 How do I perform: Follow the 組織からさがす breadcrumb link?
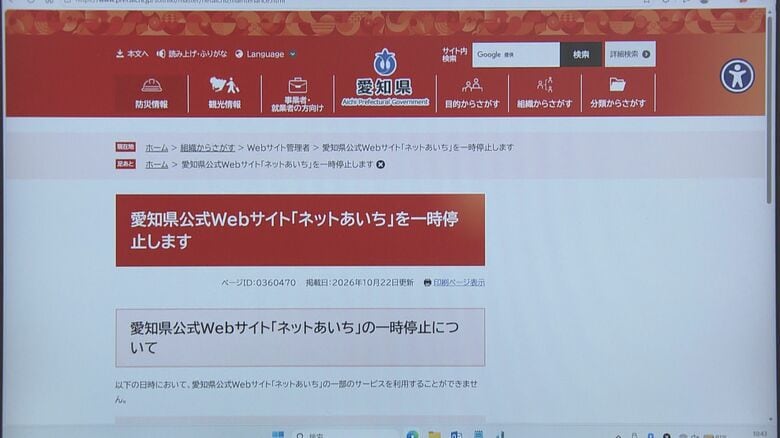(x=207, y=148)
